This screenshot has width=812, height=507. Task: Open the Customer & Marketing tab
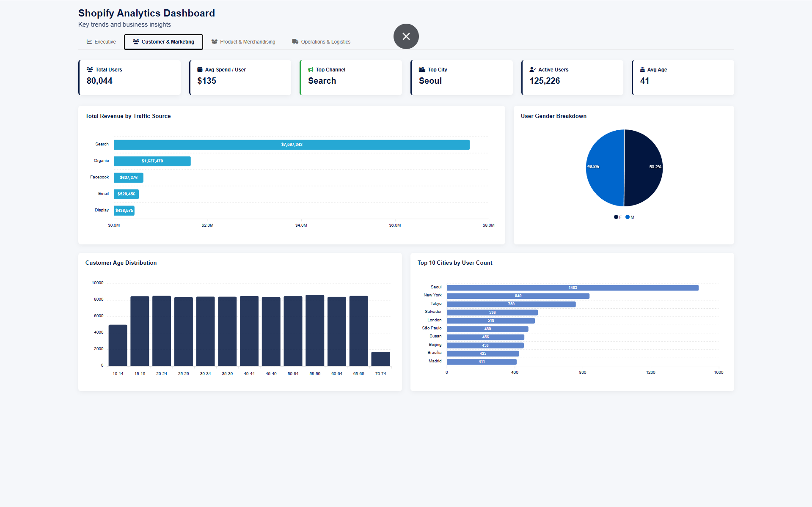point(163,41)
